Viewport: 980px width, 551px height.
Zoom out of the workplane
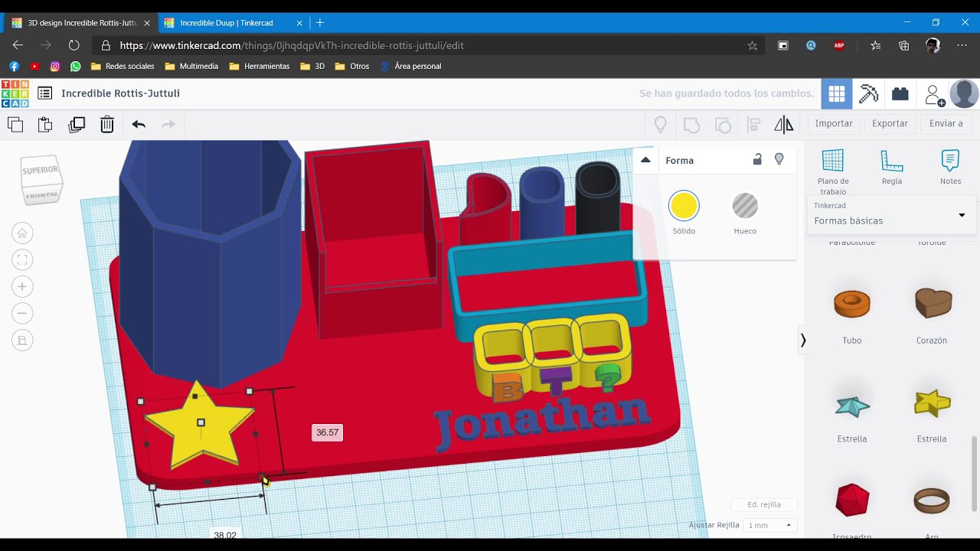(22, 313)
